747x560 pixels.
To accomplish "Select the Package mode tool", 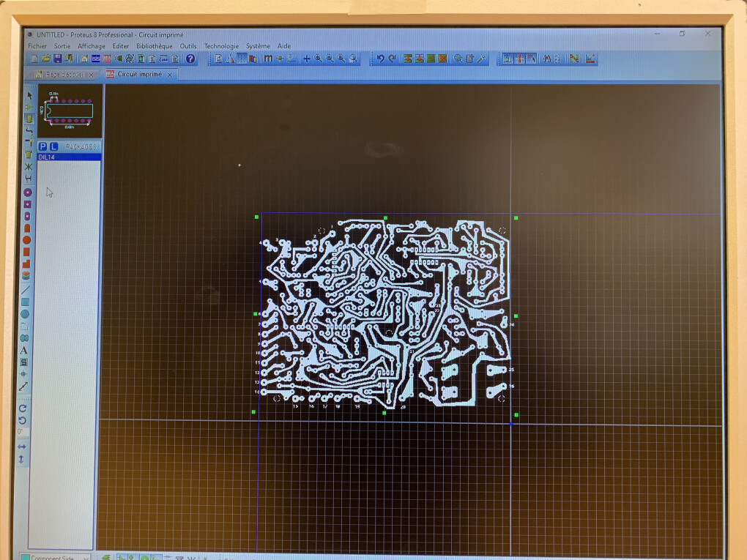I will (x=29, y=119).
